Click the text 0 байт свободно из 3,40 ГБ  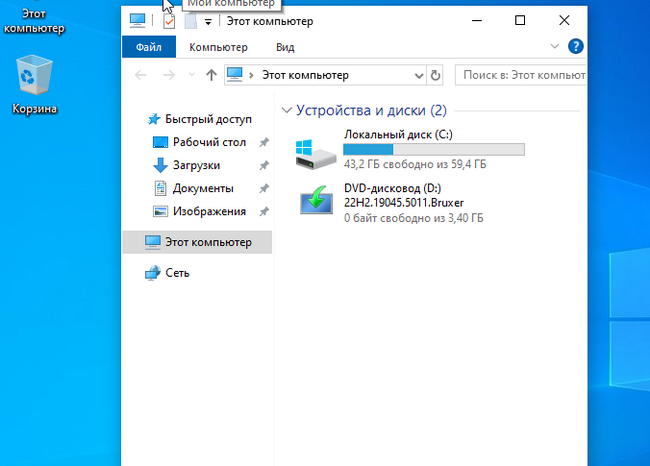pyautogui.click(x=414, y=218)
